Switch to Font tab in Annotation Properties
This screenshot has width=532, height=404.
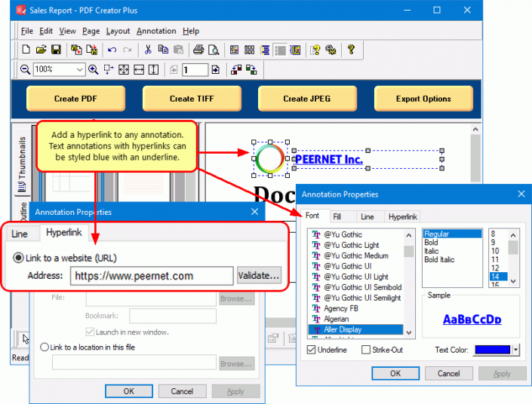point(312,216)
